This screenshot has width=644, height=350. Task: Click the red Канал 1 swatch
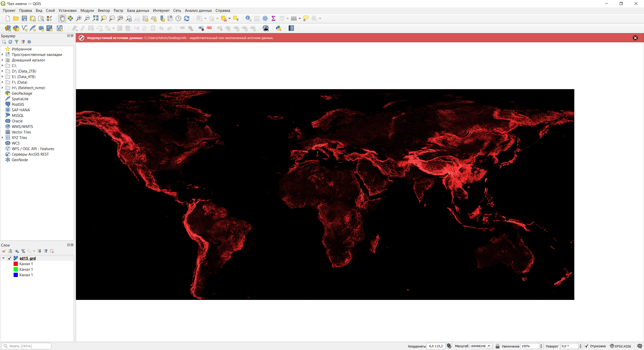[16, 264]
